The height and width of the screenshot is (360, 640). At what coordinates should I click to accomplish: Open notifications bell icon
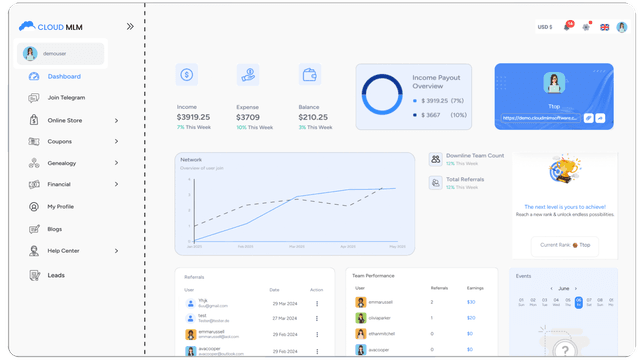[x=567, y=27]
